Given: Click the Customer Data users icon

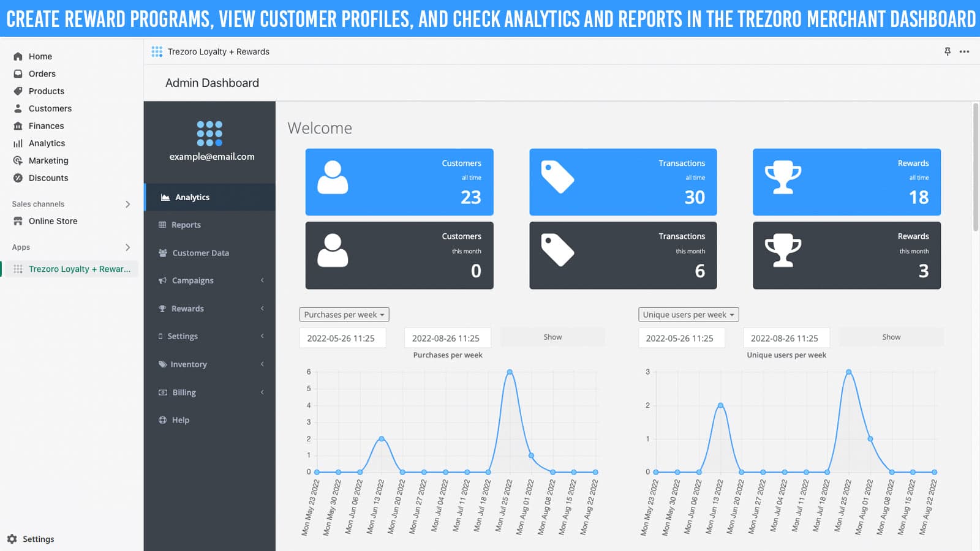Looking at the screenshot, I should (x=163, y=253).
